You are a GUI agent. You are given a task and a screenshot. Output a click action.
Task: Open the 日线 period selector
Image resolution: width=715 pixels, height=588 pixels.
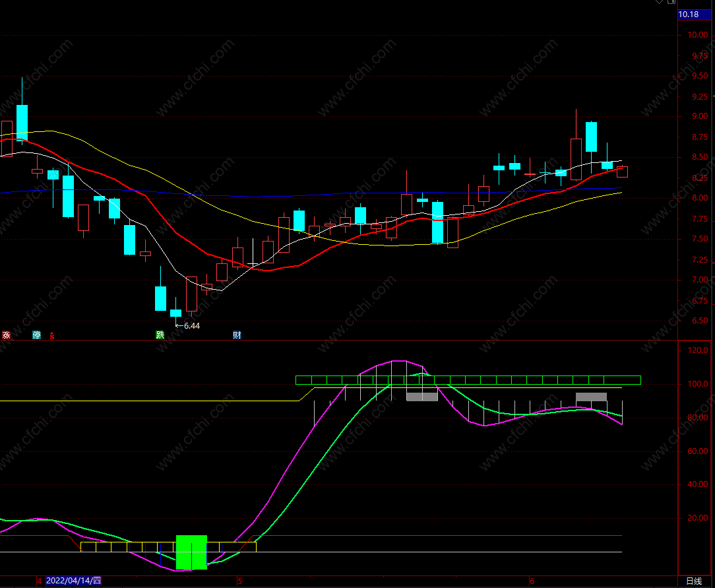[x=694, y=581]
